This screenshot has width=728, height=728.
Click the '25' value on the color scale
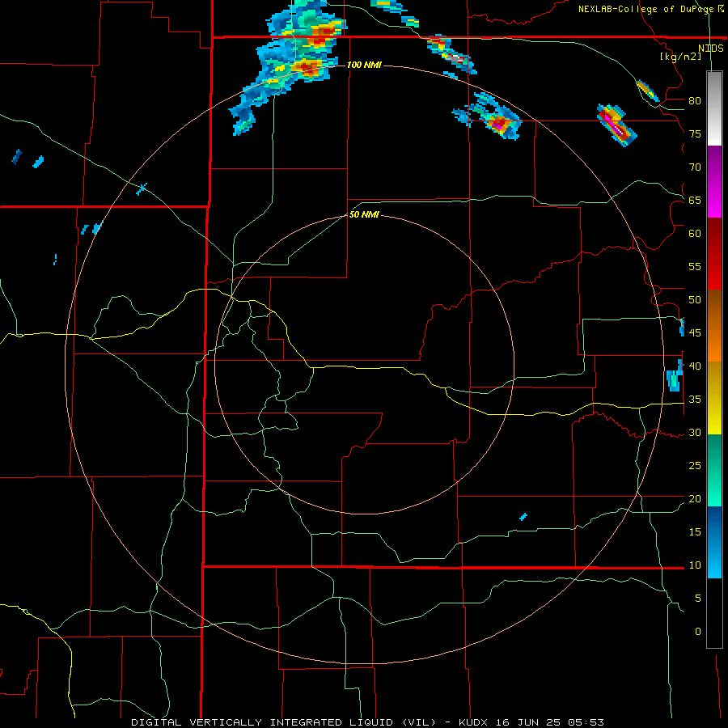(695, 466)
